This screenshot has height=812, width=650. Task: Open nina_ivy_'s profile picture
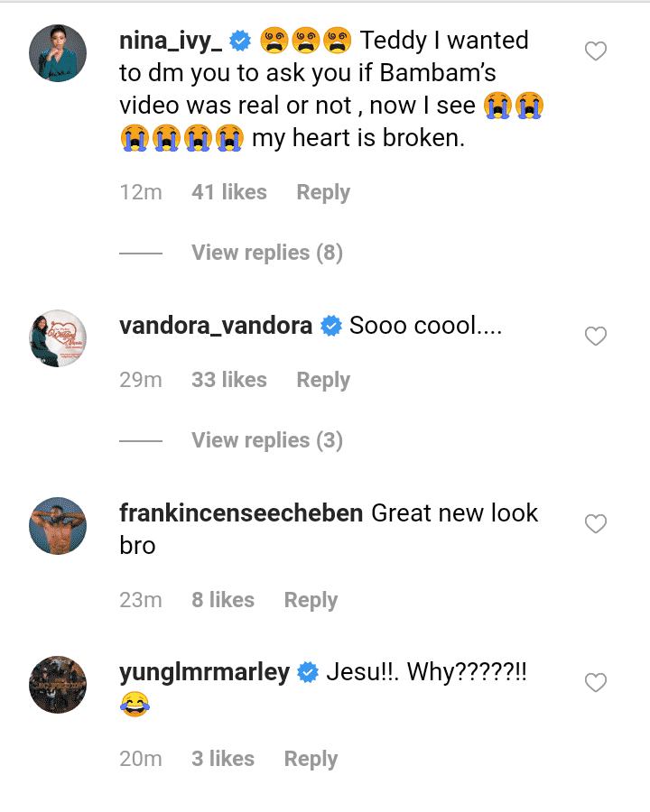(x=58, y=53)
